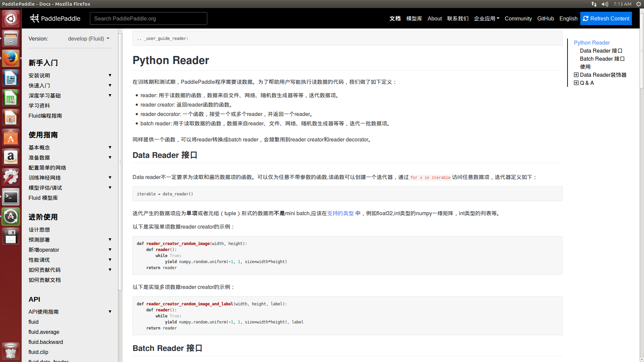
Task: Click the volume indicator icon
Action: 604,4
